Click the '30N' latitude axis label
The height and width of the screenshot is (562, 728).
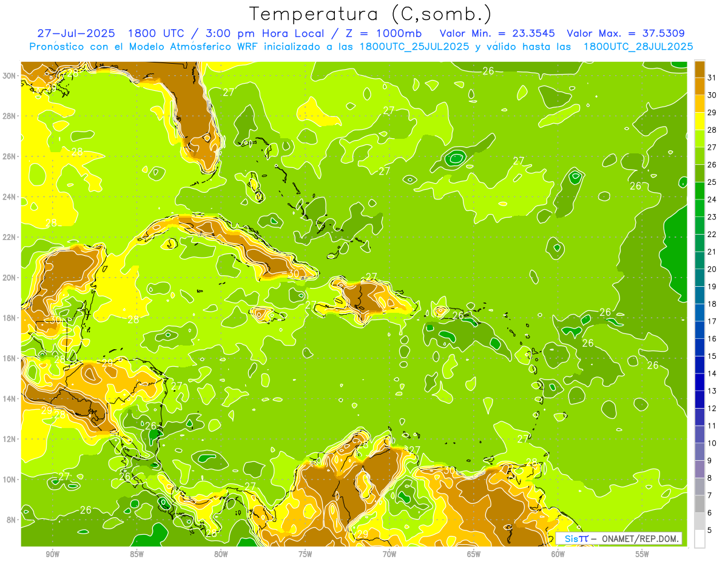pyautogui.click(x=9, y=75)
